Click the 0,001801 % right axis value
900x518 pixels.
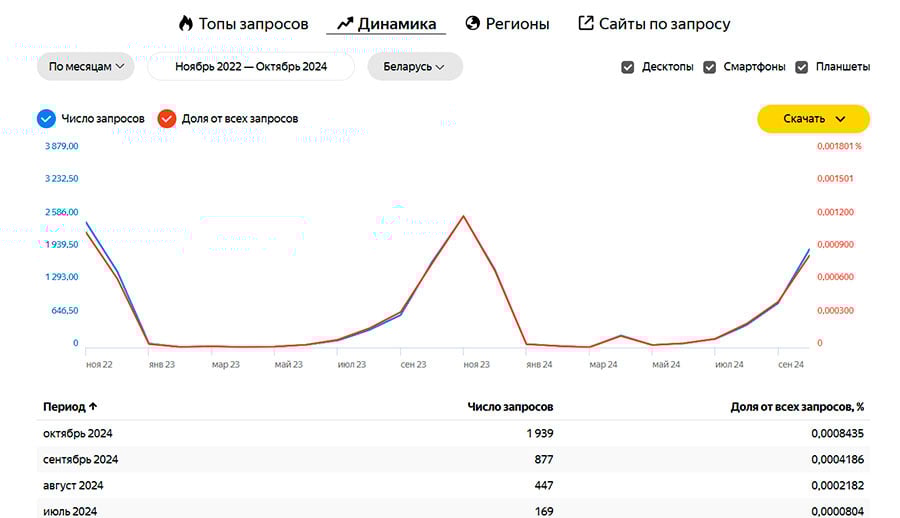839,146
